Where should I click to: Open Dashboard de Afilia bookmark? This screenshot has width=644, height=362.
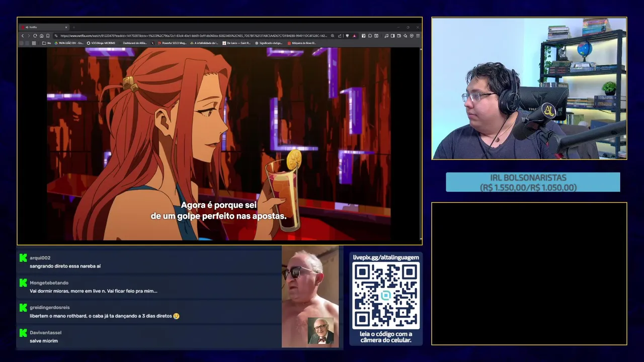[135, 43]
